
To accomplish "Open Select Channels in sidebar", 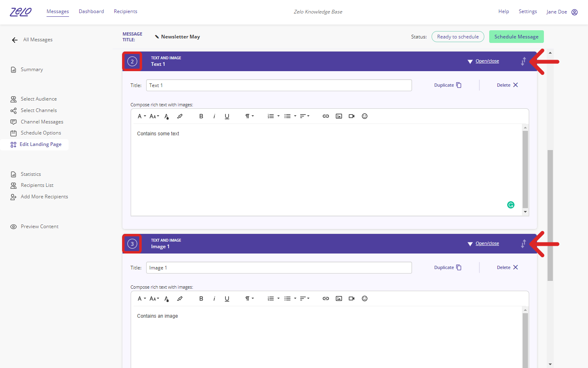I will pos(33,110).
